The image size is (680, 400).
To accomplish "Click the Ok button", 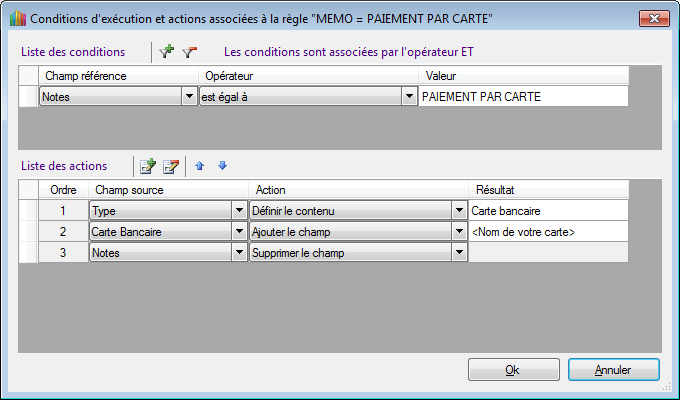I will pos(513,370).
